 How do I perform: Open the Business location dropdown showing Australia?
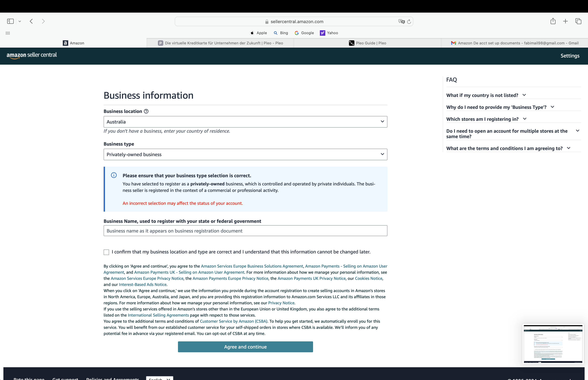pos(245,122)
